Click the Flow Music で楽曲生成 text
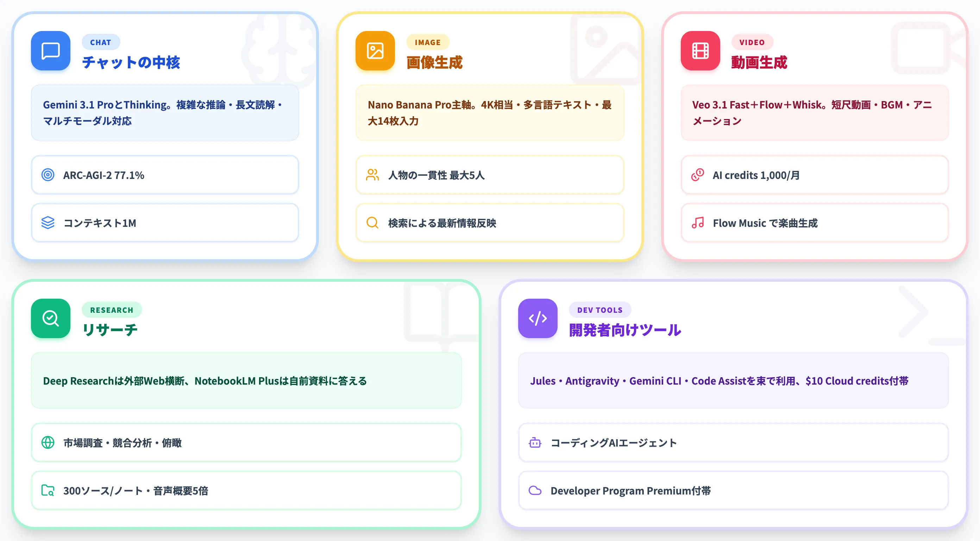Screen dimensions: 980x541 pos(765,223)
